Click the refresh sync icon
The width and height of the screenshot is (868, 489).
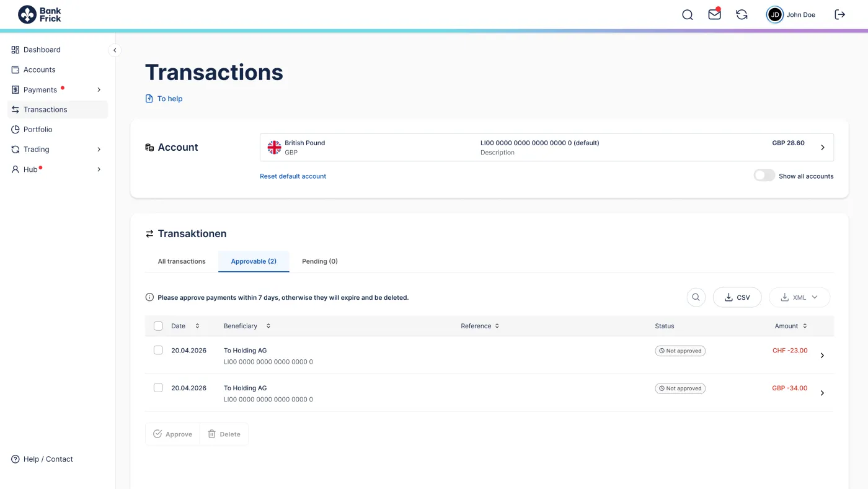(x=742, y=15)
